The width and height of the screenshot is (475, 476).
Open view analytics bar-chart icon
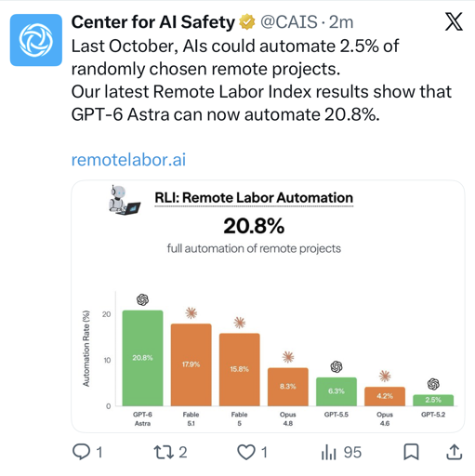329,453
